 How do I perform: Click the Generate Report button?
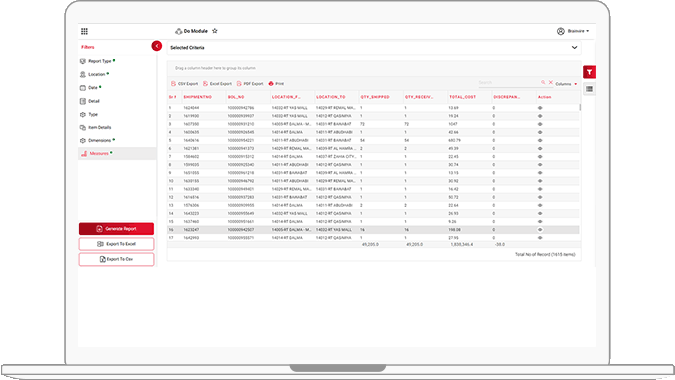click(116, 229)
